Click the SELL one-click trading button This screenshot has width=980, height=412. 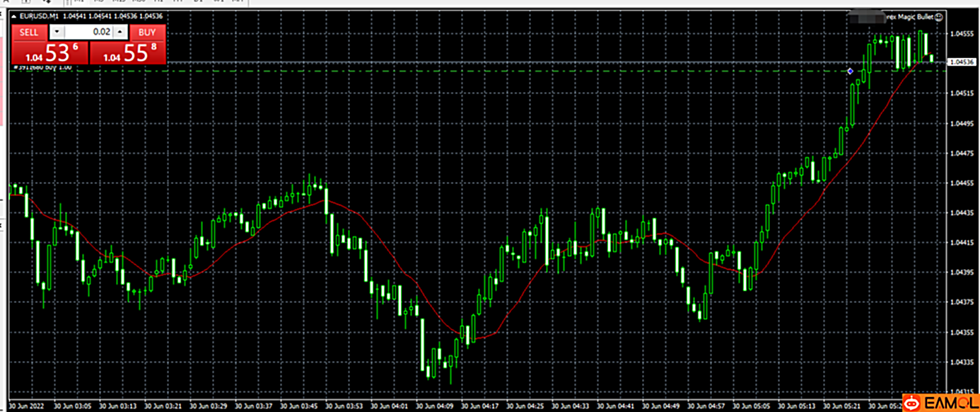(29, 32)
